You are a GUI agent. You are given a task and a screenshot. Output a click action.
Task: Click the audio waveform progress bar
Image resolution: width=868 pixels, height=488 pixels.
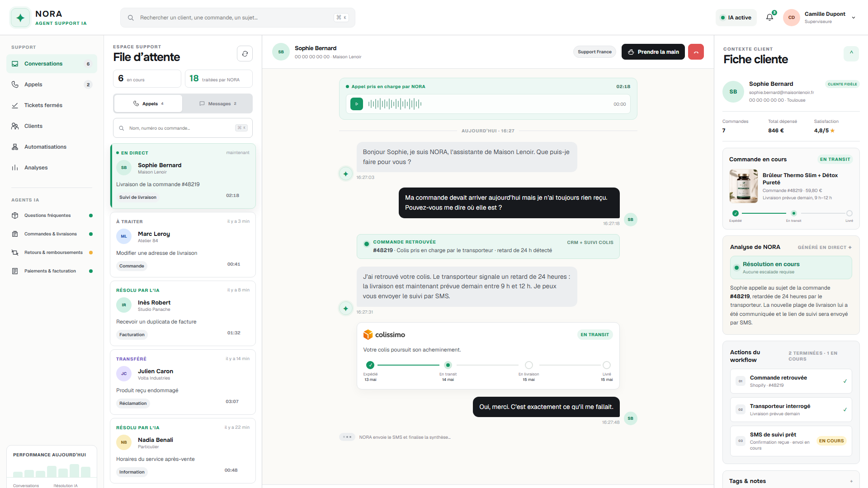[395, 104]
